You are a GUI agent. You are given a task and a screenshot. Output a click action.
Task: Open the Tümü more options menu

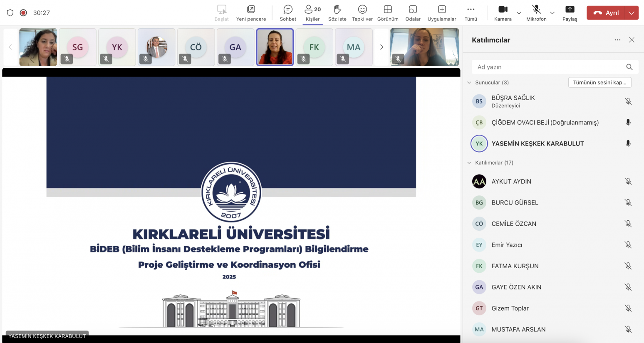[471, 13]
